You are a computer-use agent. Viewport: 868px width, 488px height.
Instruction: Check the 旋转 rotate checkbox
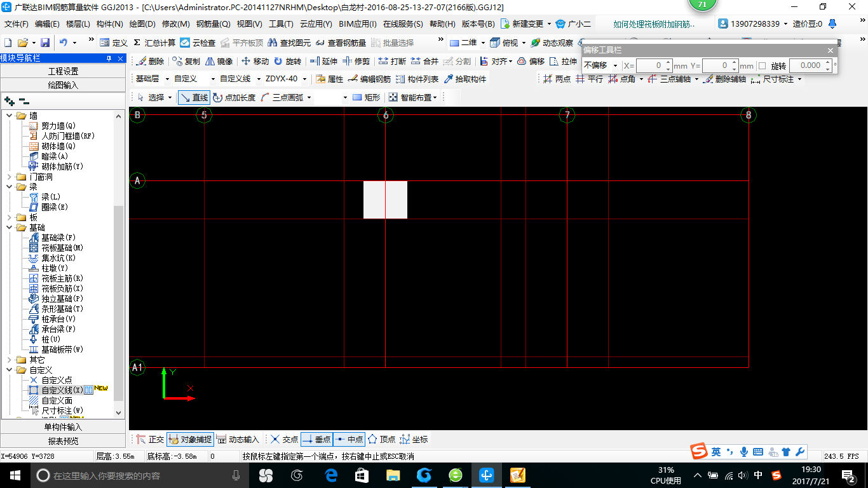(763, 65)
